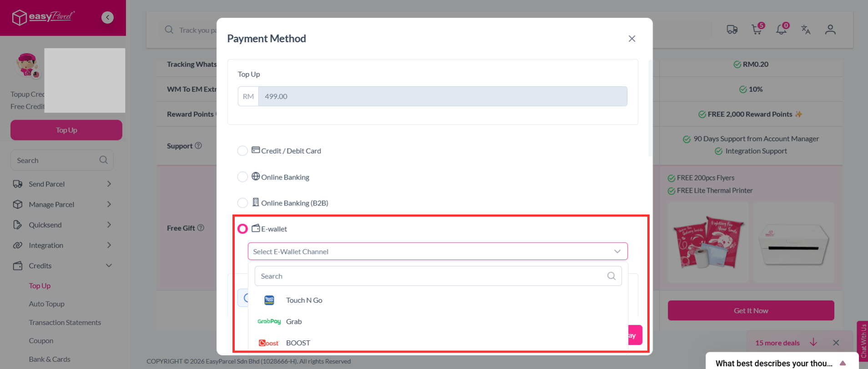Open Top Up submenu item
The width and height of the screenshot is (868, 369).
click(40, 286)
